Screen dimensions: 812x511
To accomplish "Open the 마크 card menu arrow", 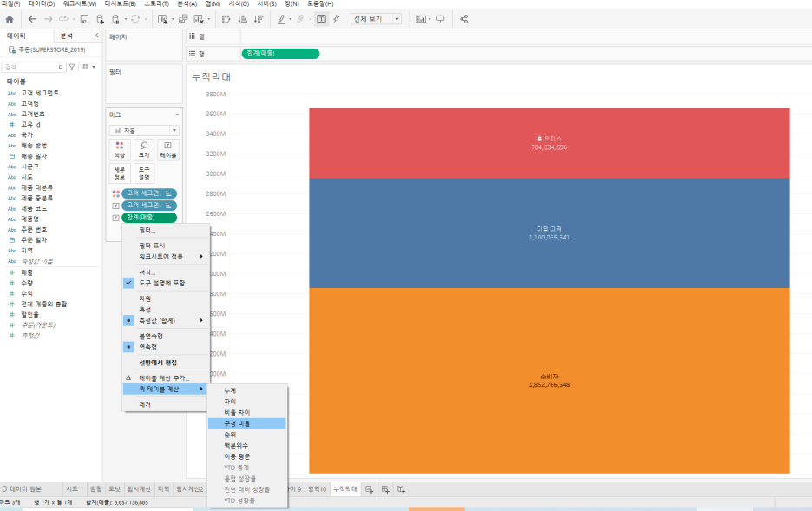I will pos(177,115).
